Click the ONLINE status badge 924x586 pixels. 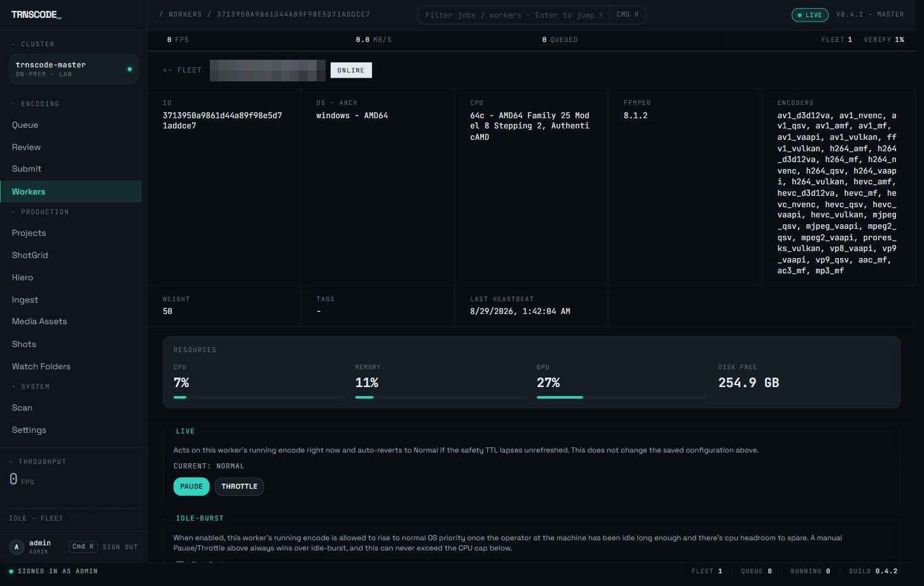click(351, 70)
